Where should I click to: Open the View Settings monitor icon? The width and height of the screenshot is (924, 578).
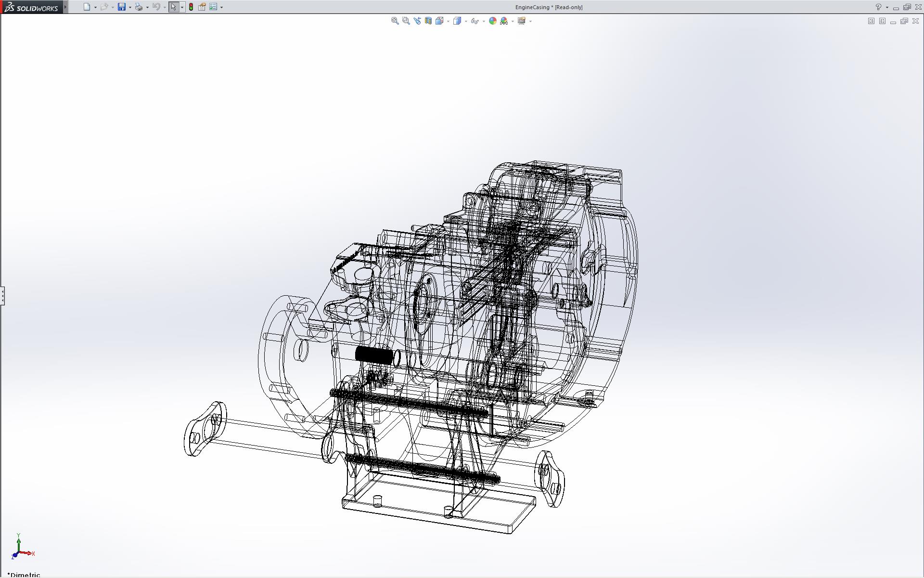pos(521,21)
